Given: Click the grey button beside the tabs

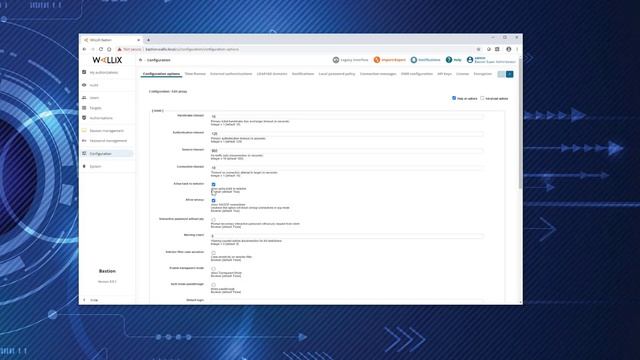Looking at the screenshot, I should pos(501,74).
